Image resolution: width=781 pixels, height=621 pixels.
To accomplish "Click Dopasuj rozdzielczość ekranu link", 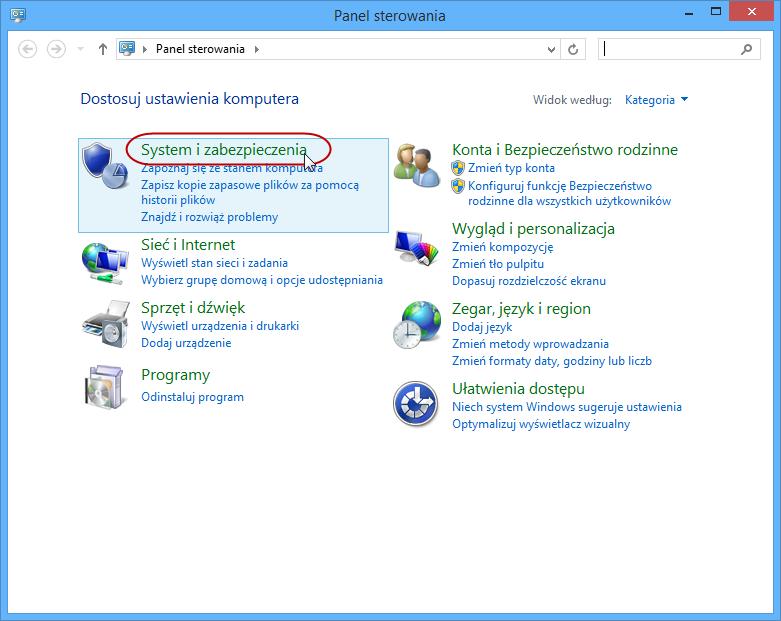I will 528,281.
